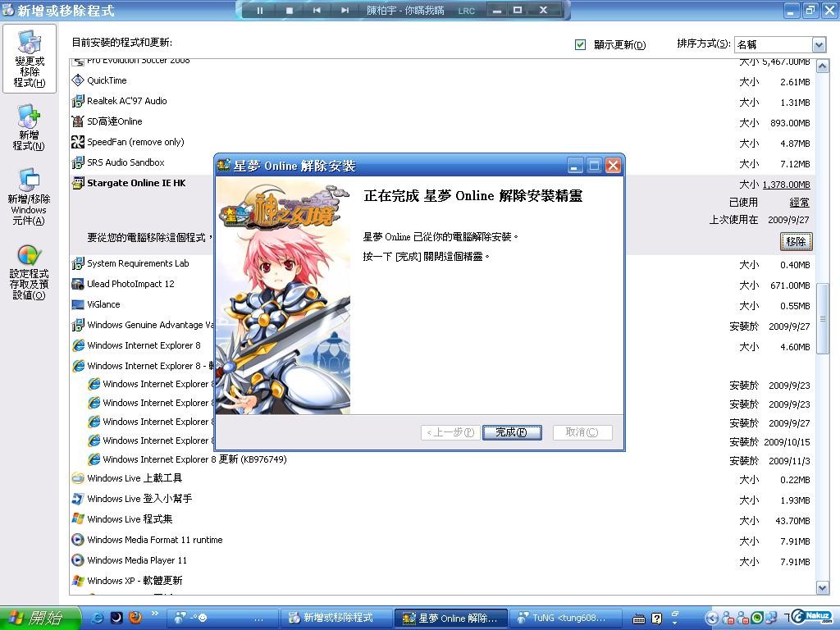Image resolution: width=840 pixels, height=630 pixels.
Task: Click the 1,378.00MB size link
Action: [786, 185]
